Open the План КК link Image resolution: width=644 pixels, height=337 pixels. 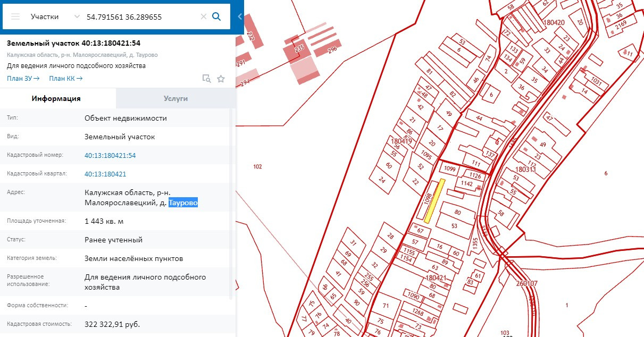pyautogui.click(x=65, y=79)
